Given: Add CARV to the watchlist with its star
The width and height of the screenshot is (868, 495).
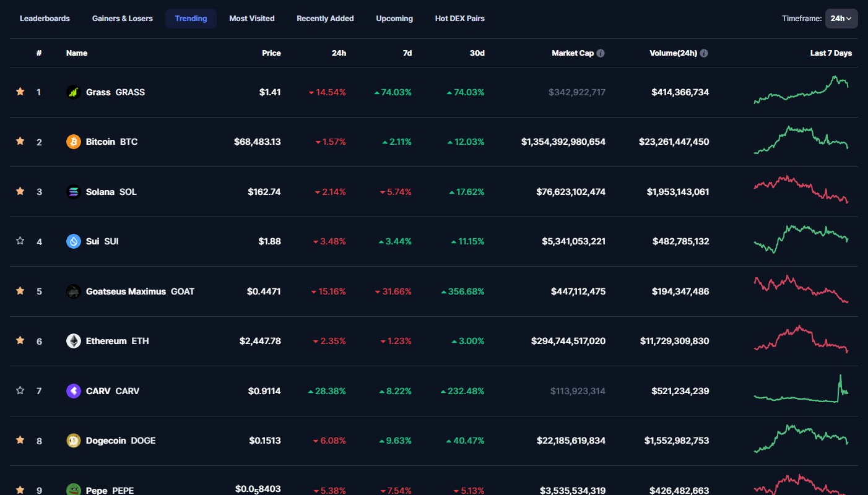Looking at the screenshot, I should pyautogui.click(x=20, y=390).
